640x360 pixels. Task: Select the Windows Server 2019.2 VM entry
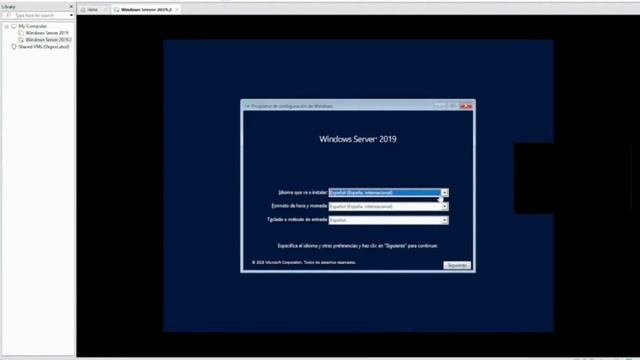click(x=48, y=40)
